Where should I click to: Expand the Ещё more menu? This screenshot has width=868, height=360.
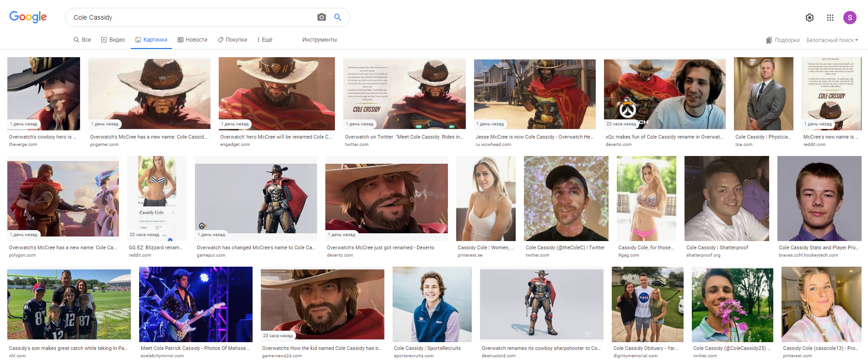(x=264, y=40)
